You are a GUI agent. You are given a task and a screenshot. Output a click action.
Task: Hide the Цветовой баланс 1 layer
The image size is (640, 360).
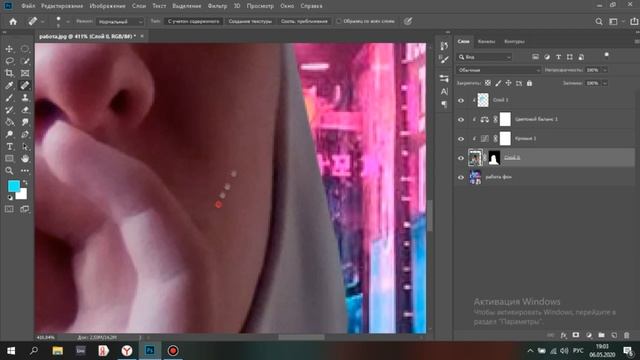click(x=461, y=120)
